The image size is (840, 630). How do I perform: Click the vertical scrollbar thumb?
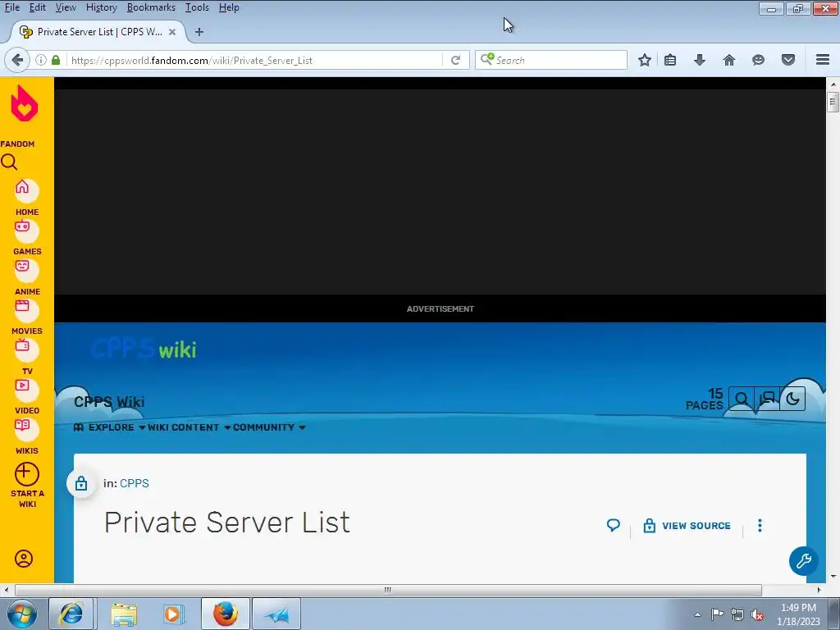(x=833, y=102)
